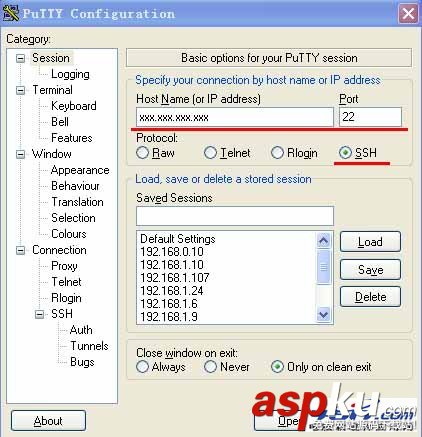Image resolution: width=422 pixels, height=437 pixels.
Task: Select the Raw protocol radio button
Action: coord(142,153)
